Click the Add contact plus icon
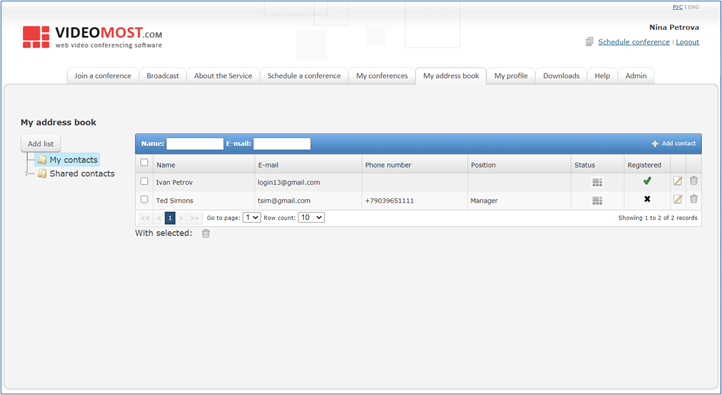722x395 pixels. pyautogui.click(x=655, y=144)
